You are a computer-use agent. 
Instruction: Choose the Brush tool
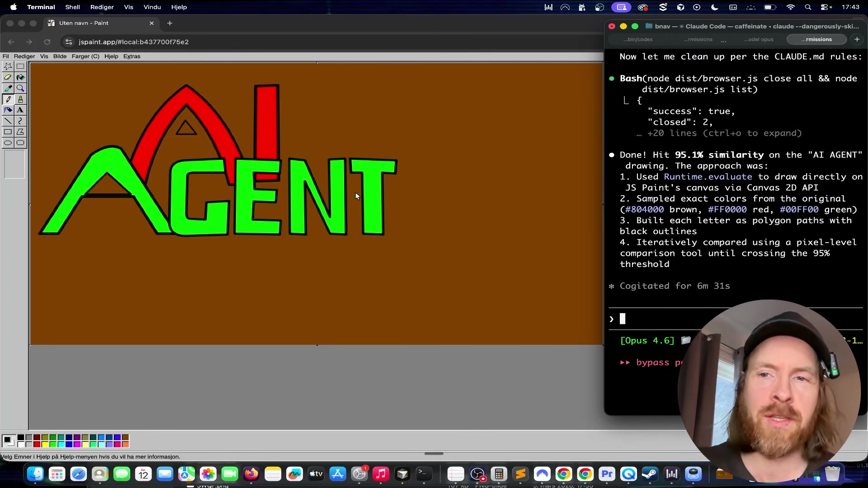click(x=20, y=99)
